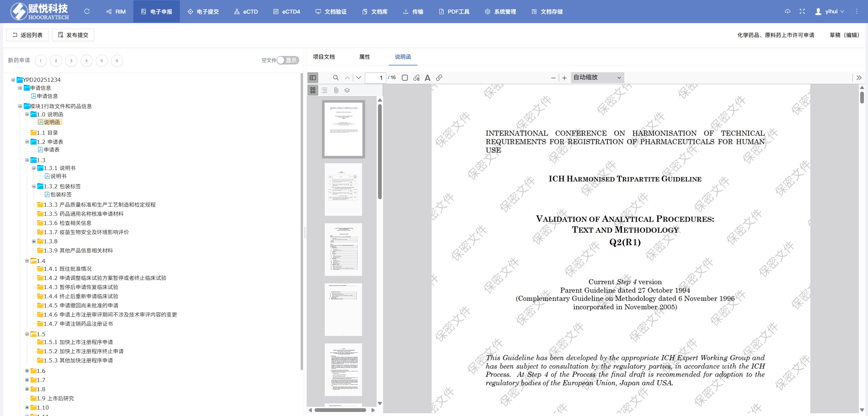
Task: Open PDF search magnifier tool
Action: click(x=336, y=78)
